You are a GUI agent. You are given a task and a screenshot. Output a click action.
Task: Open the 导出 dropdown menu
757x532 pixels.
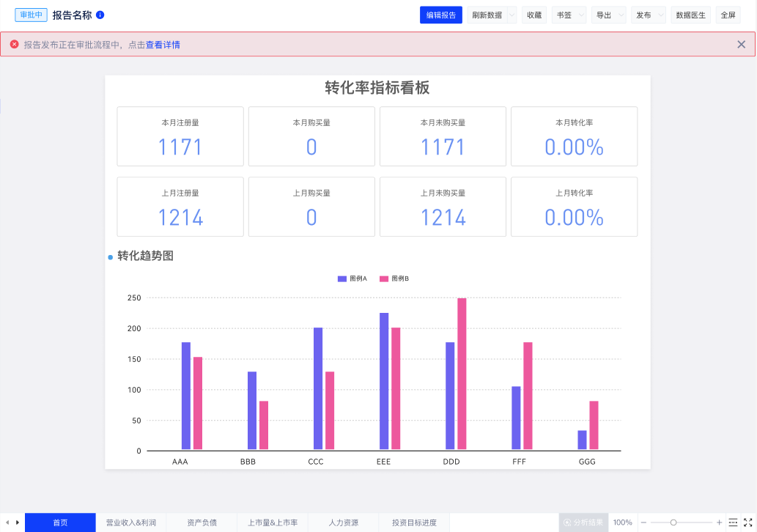608,15
